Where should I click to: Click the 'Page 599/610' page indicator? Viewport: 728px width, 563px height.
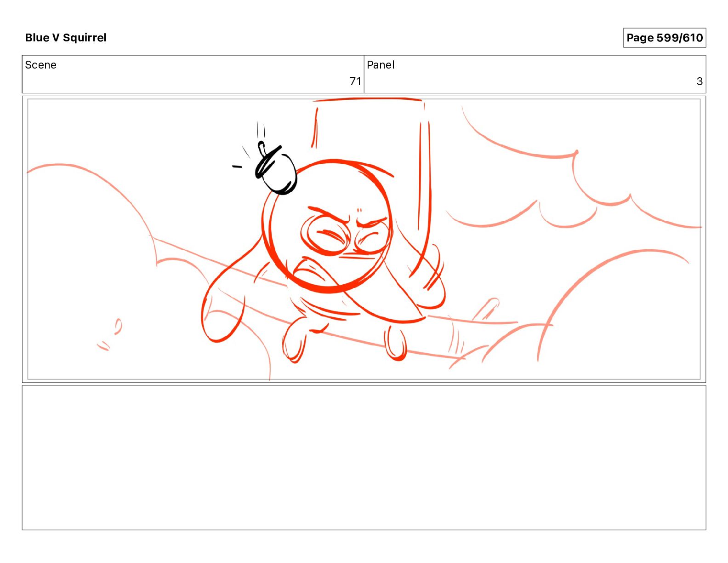664,38
